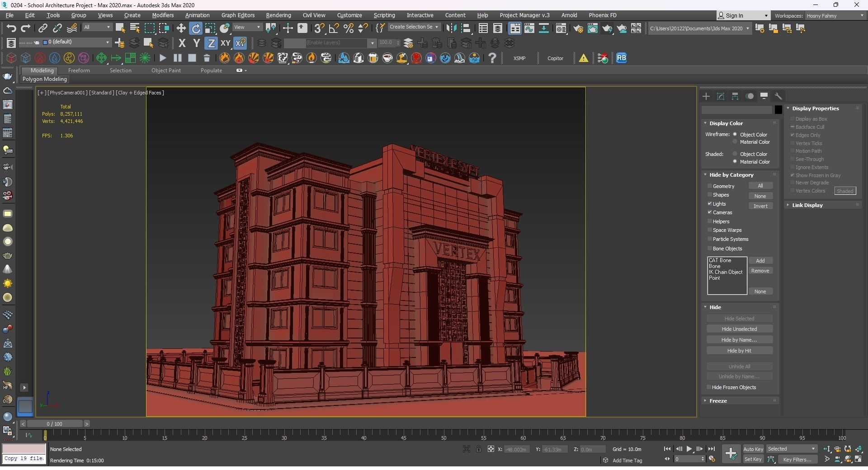This screenshot has width=868, height=470.
Task: Click the help question mark icon
Action: [x=492, y=58]
